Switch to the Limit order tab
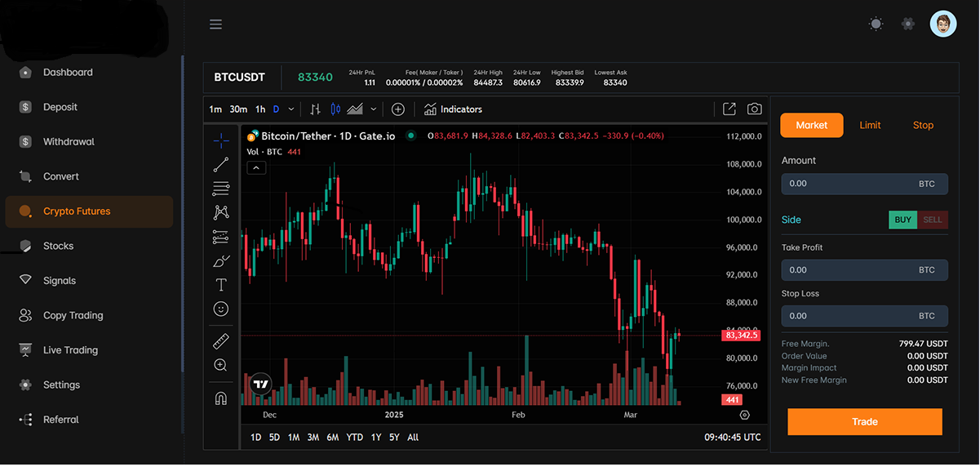 (870, 126)
